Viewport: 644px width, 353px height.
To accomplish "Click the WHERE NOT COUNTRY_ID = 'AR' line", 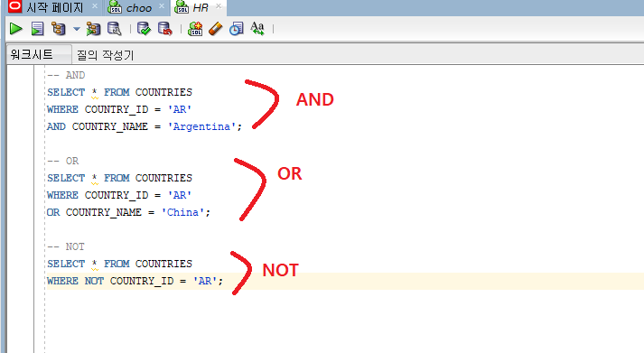I will point(135,281).
